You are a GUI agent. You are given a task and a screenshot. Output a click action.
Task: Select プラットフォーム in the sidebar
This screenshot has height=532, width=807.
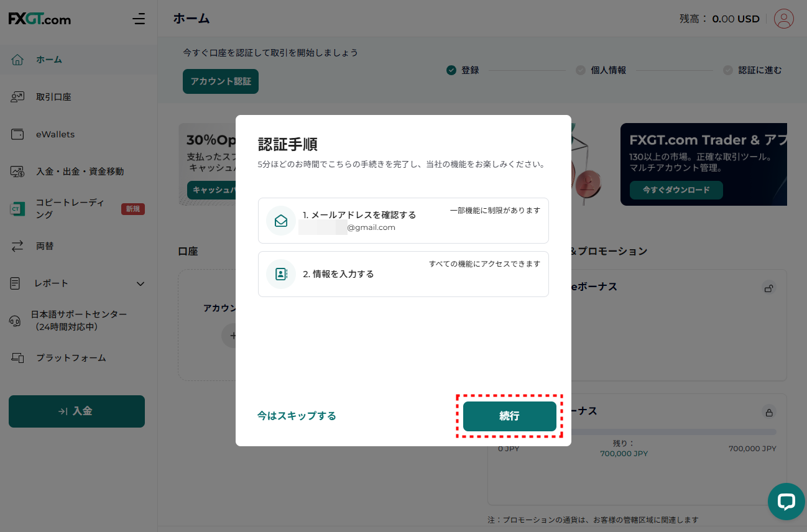(x=71, y=358)
